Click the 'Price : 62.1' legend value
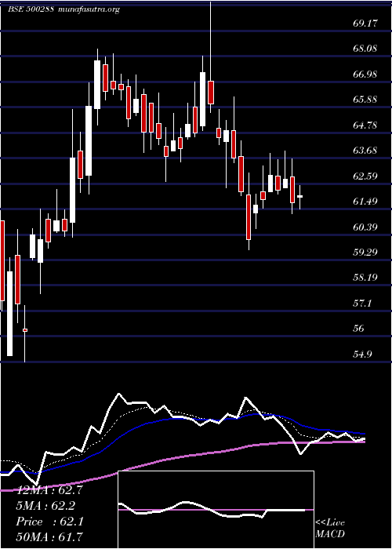Screen dimensions: 392x549 [49, 522]
